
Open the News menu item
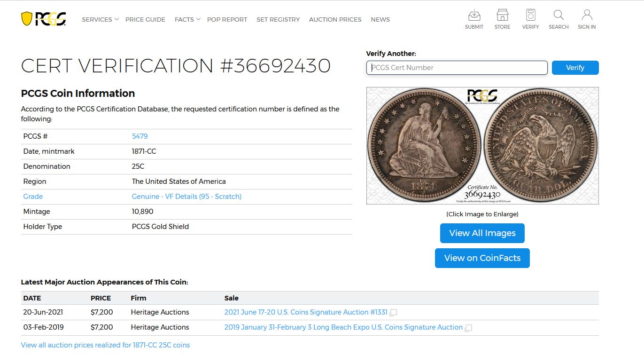pyautogui.click(x=380, y=19)
